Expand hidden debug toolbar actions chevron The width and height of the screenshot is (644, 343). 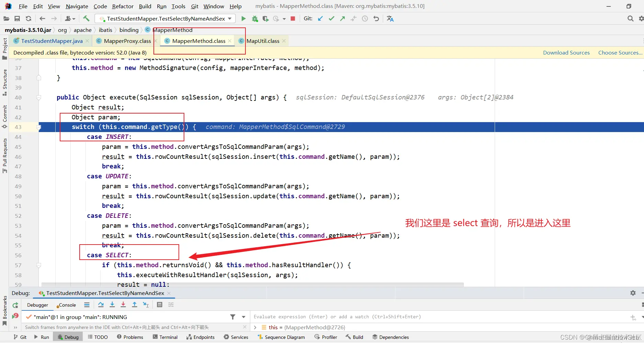15,327
